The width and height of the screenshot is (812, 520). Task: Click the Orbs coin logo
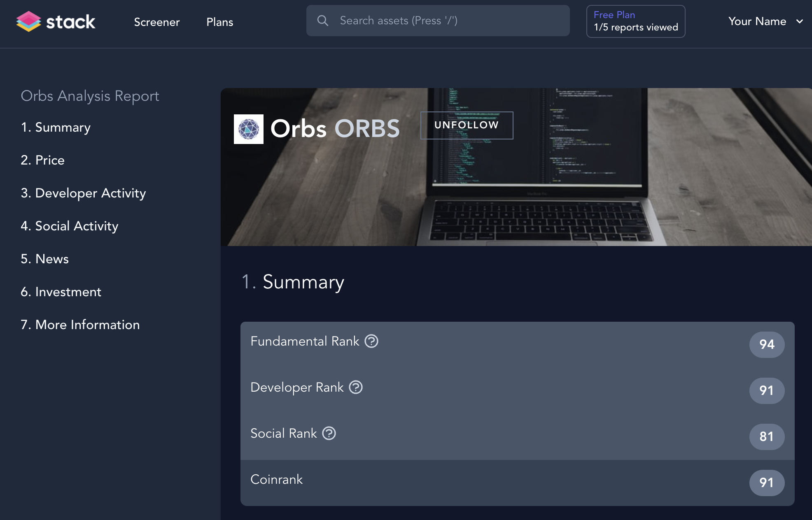249,129
